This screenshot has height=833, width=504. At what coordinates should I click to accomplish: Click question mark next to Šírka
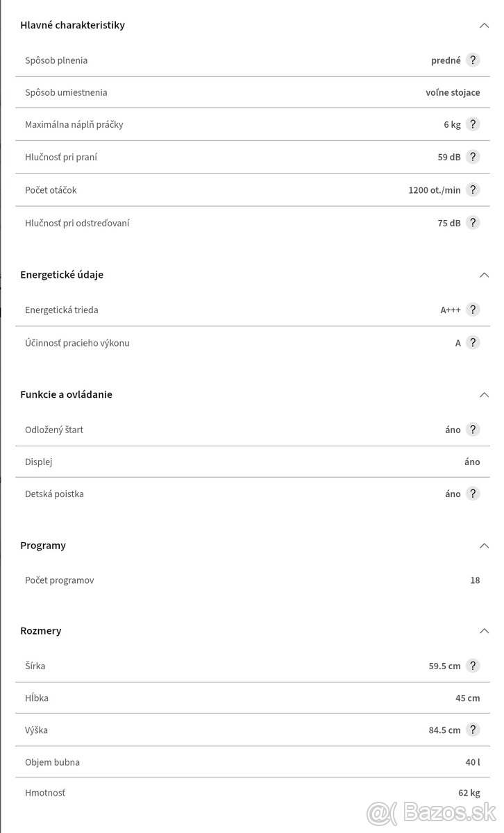click(x=473, y=666)
